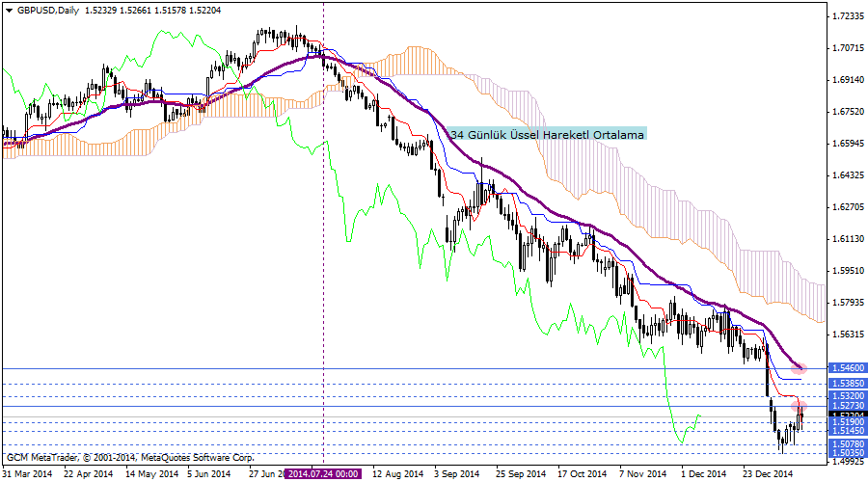Click the triangle arrow beside GBPUSD,Daily
Screen dimensions: 868x482
pos(10,10)
